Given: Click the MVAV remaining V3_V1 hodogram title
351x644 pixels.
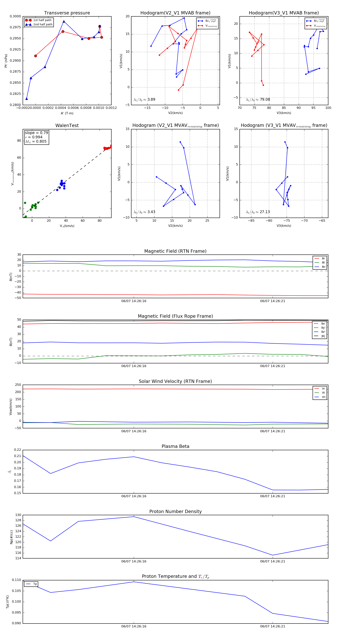Looking at the screenshot, I should (284, 125).
